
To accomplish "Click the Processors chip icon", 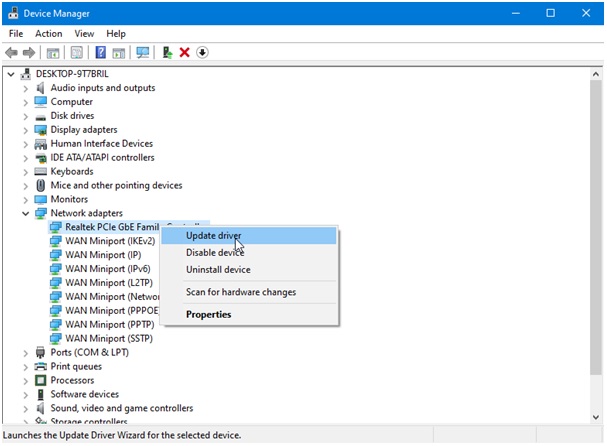I will coord(40,380).
